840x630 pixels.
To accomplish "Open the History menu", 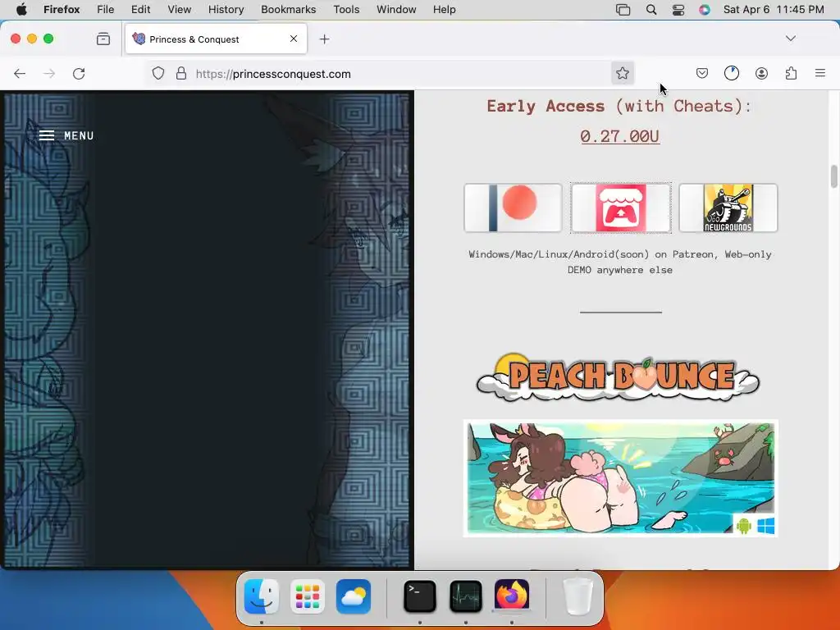I will click(226, 10).
